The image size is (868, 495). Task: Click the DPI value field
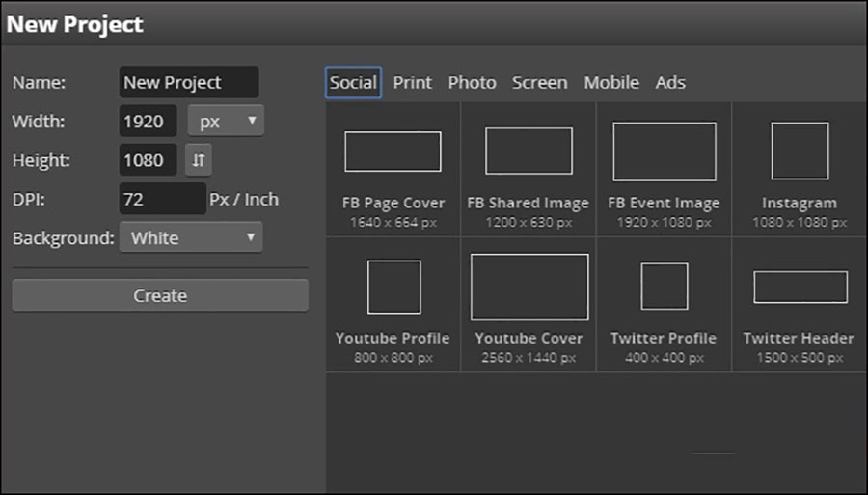click(x=162, y=199)
